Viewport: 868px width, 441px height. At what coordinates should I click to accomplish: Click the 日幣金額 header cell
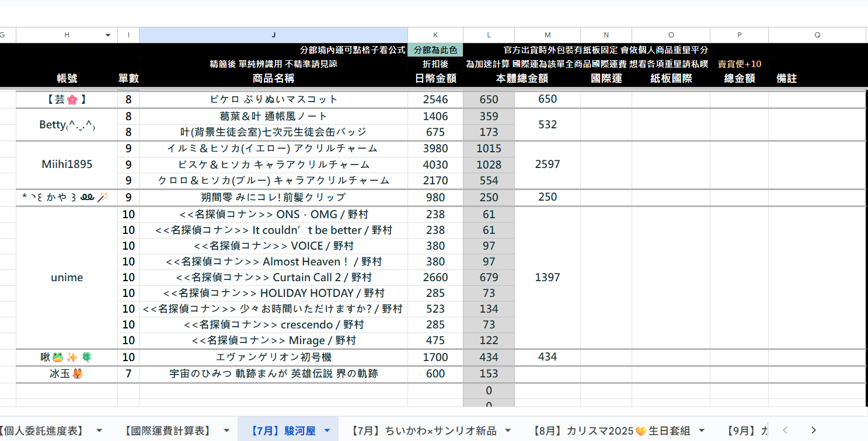435,78
